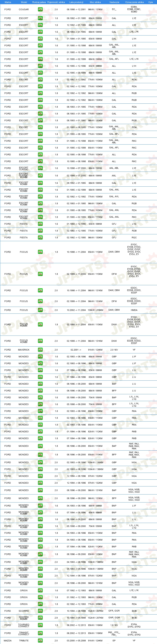Click the fuel icon for FOCUS 1.8 DFW row
This screenshot has width=157, height=644.
point(40,274)
